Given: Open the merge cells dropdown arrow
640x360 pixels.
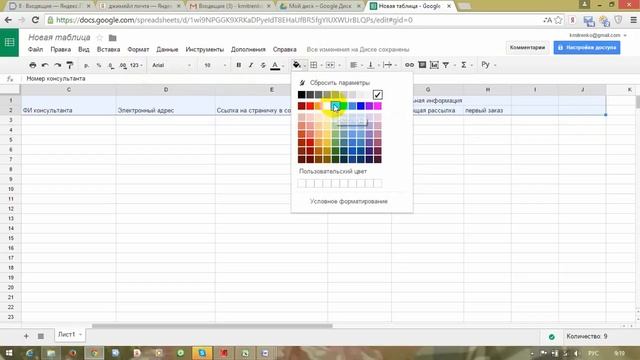Looking at the screenshot, I should pos(339,65).
